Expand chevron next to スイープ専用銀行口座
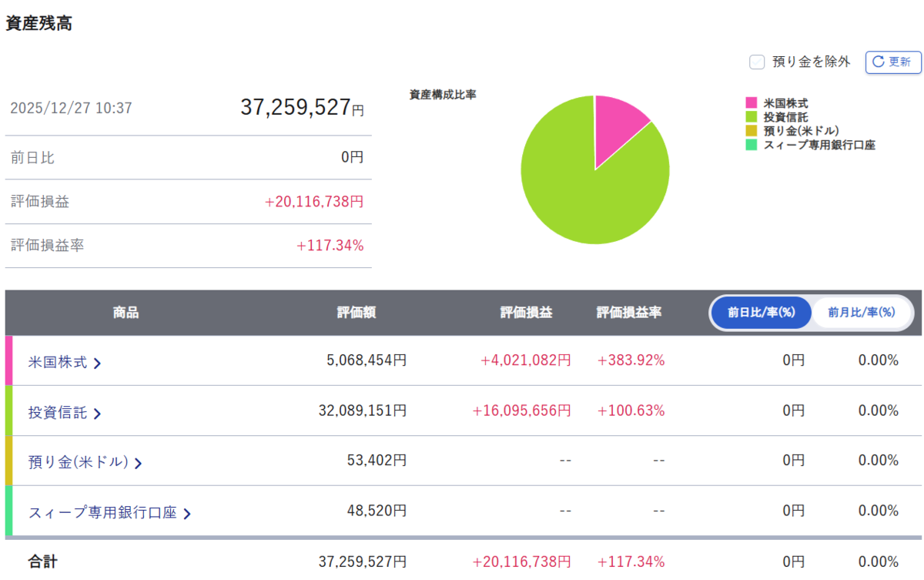 187,514
